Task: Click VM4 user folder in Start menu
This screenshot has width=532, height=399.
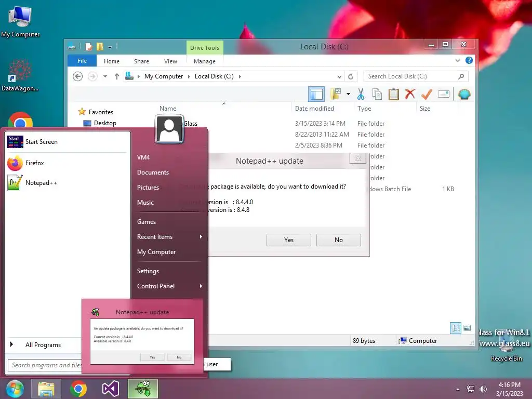Action: coord(143,157)
